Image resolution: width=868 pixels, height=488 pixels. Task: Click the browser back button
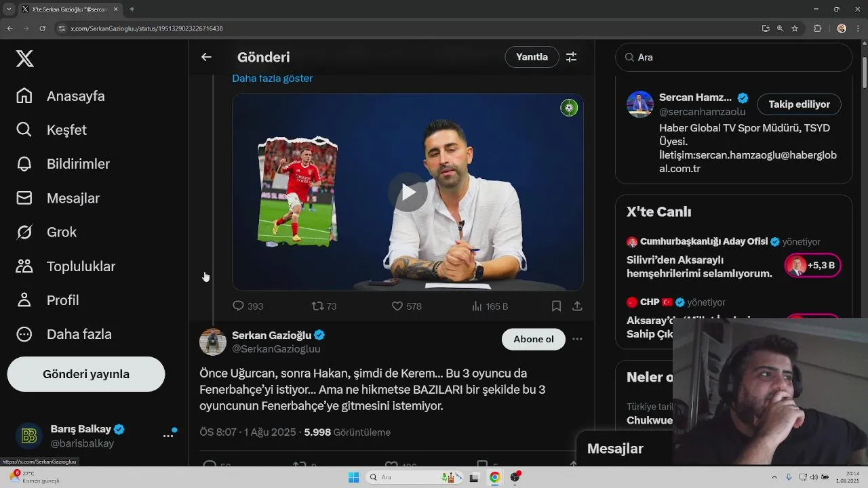[9, 28]
